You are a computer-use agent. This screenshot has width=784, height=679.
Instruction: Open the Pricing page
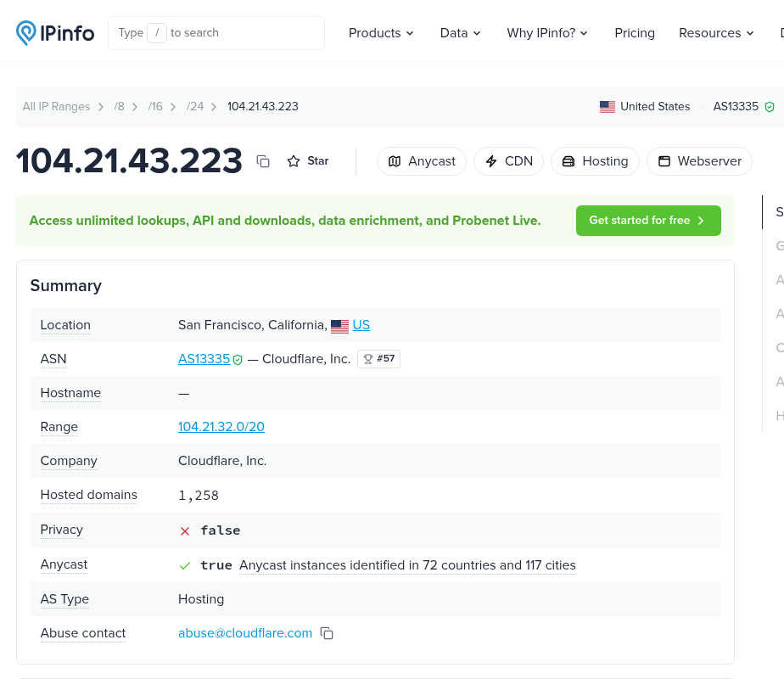tap(635, 33)
